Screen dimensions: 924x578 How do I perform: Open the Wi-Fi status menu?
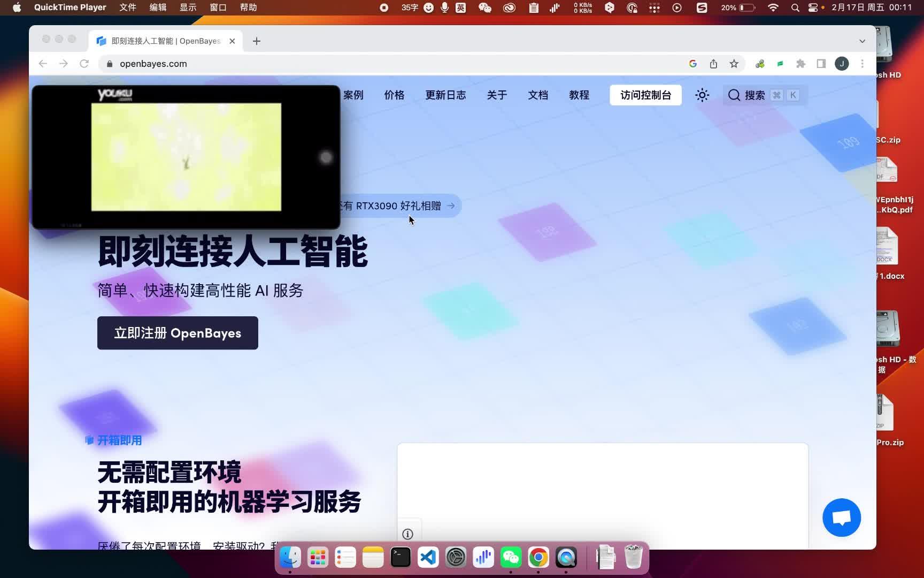773,7
